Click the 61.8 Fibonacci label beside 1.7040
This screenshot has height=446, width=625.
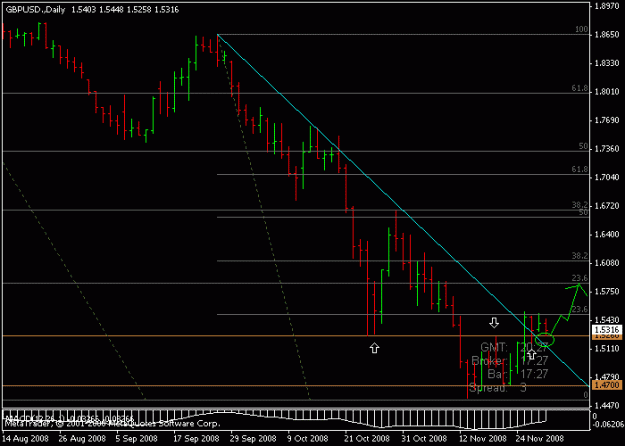click(580, 169)
